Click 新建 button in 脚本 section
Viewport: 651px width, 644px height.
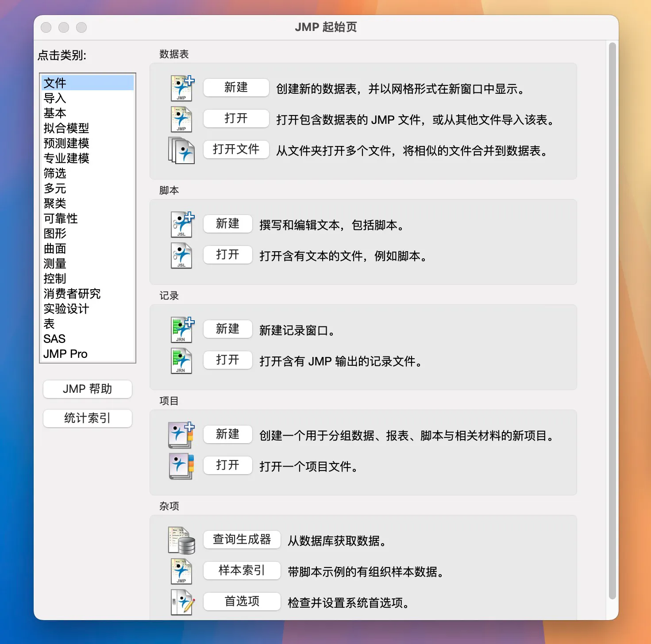point(228,224)
